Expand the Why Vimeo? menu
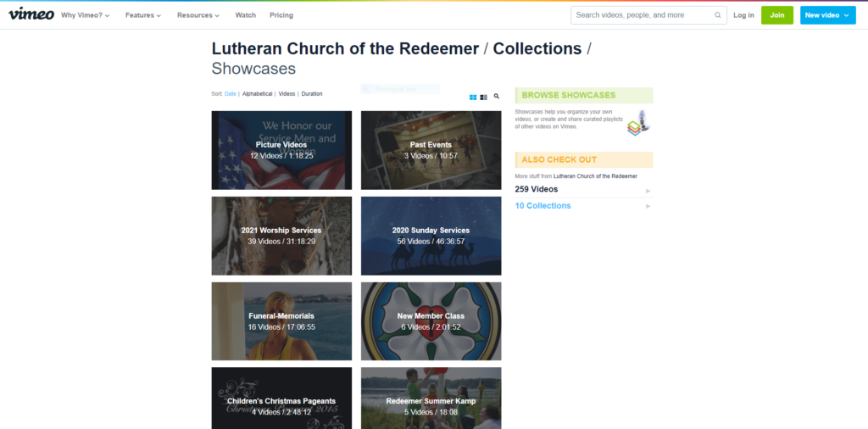The height and width of the screenshot is (429, 868). [x=86, y=15]
